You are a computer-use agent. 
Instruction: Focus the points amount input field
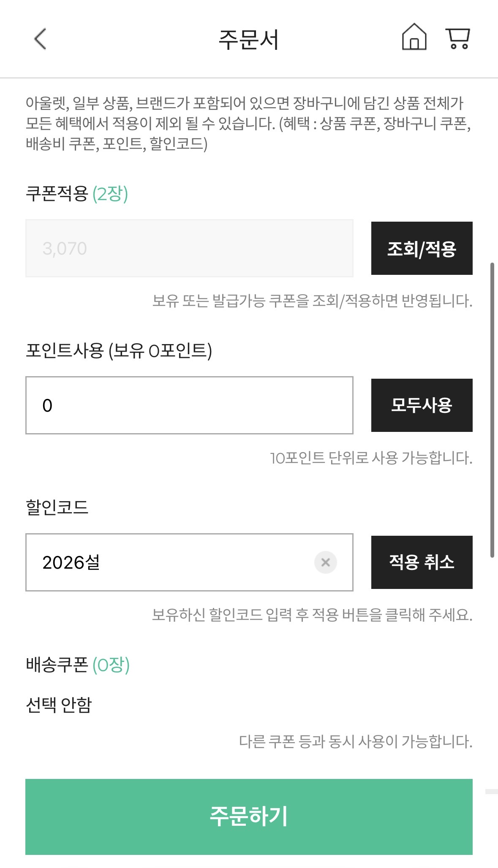pyautogui.click(x=189, y=405)
